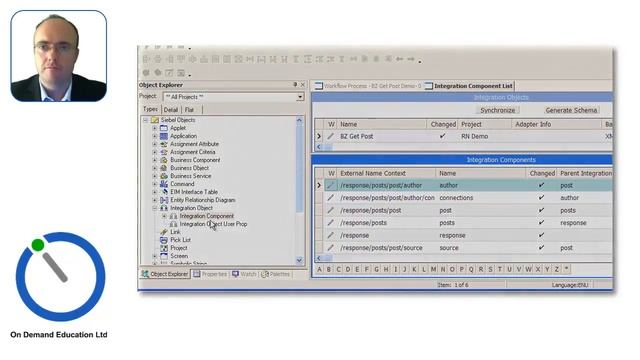Expand the Applet tree node

155,128
